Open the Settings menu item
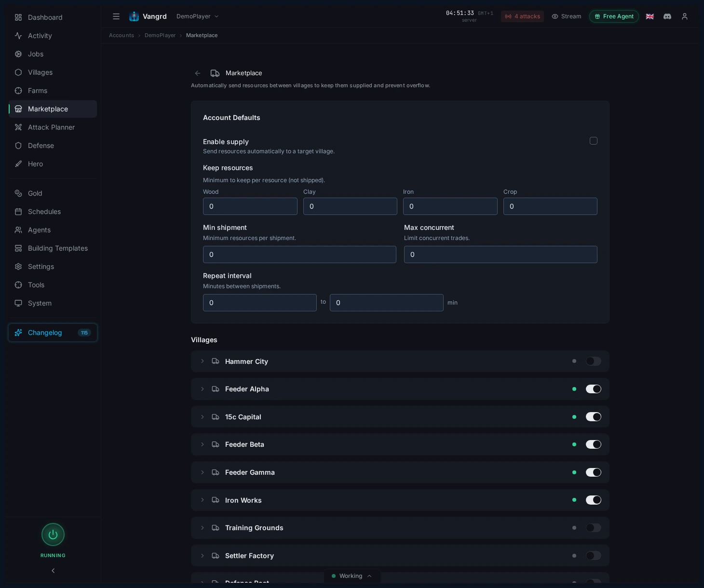704x588 pixels. (x=41, y=267)
